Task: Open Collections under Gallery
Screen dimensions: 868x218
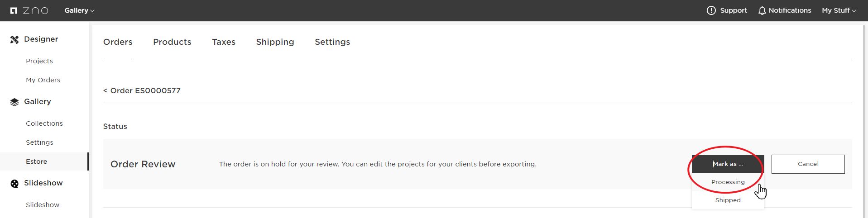Action: tap(44, 123)
